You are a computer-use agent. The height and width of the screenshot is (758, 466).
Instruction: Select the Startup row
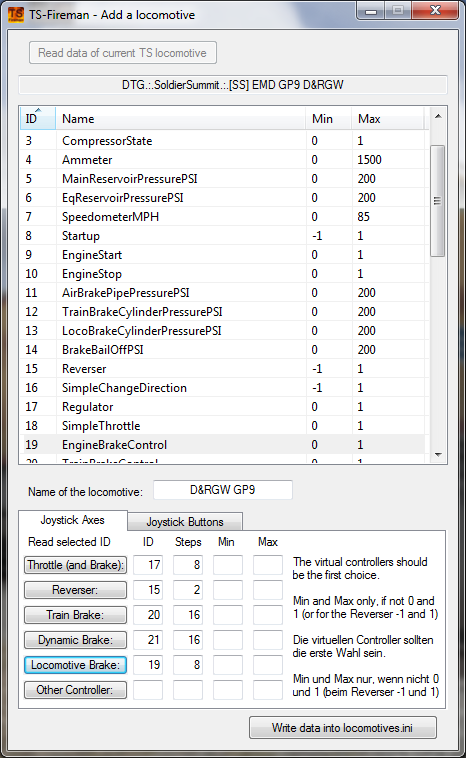(222, 236)
